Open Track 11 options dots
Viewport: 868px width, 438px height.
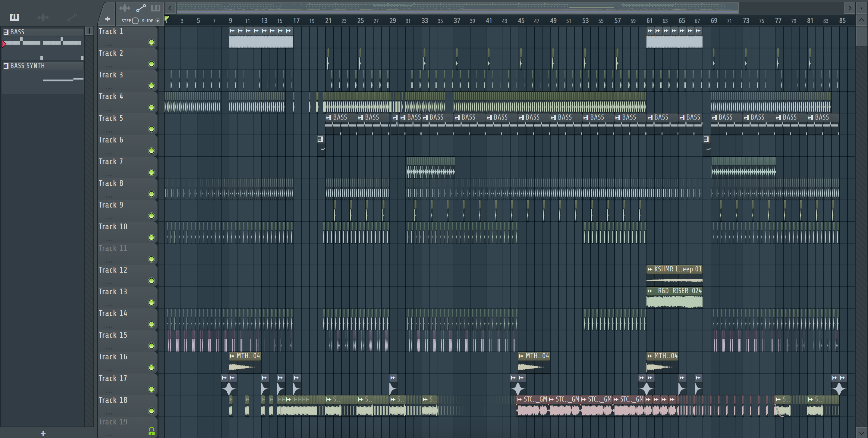coord(109,261)
